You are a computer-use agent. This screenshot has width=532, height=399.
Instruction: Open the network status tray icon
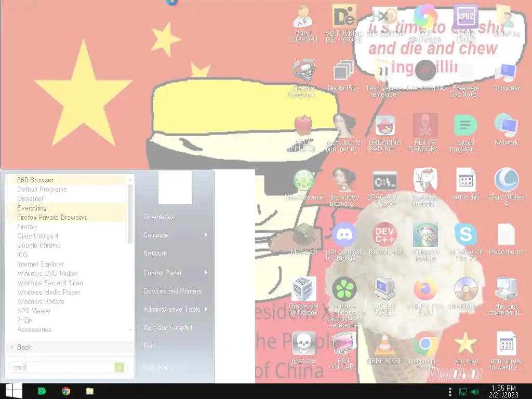click(463, 392)
